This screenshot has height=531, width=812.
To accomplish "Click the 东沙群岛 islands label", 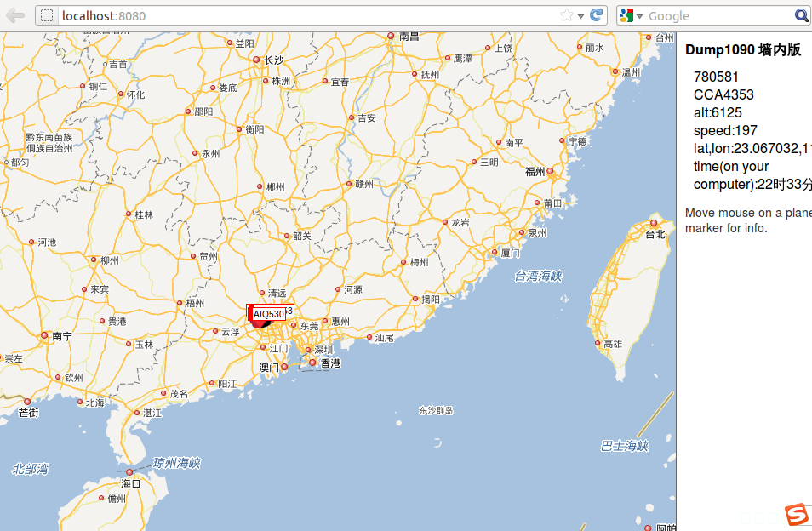I will point(436,410).
